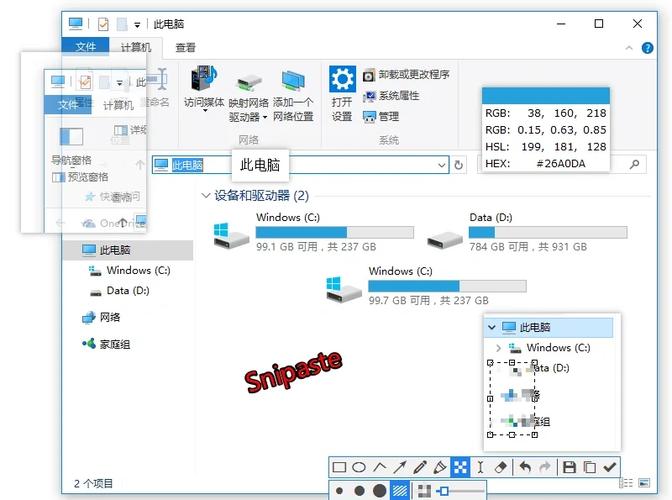Open the Homegroup (家庭组) item in navigation pane

tap(106, 344)
